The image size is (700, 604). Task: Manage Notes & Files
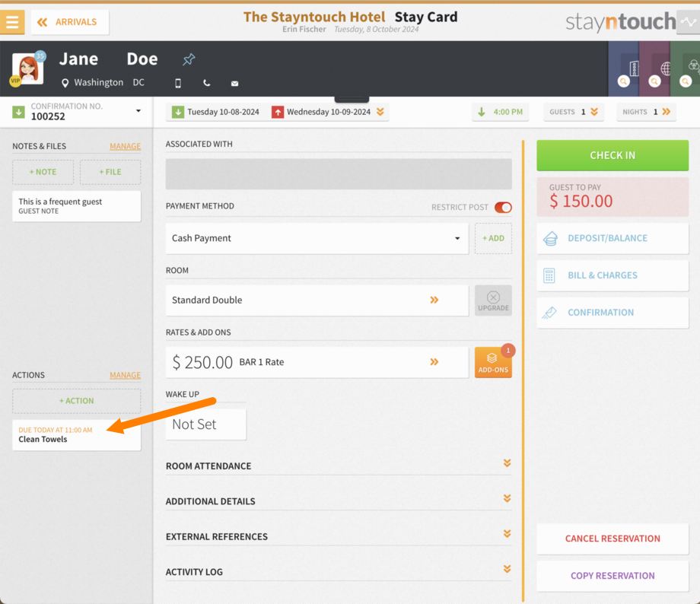(125, 146)
